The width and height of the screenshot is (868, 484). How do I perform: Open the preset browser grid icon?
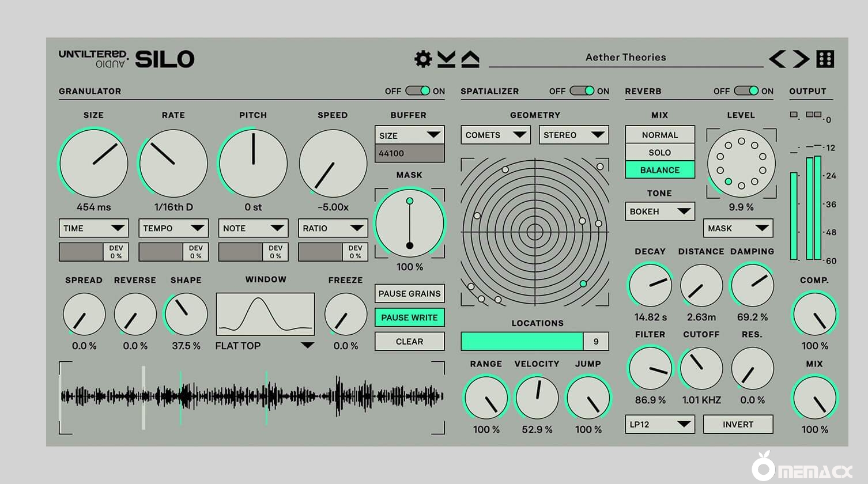click(825, 59)
